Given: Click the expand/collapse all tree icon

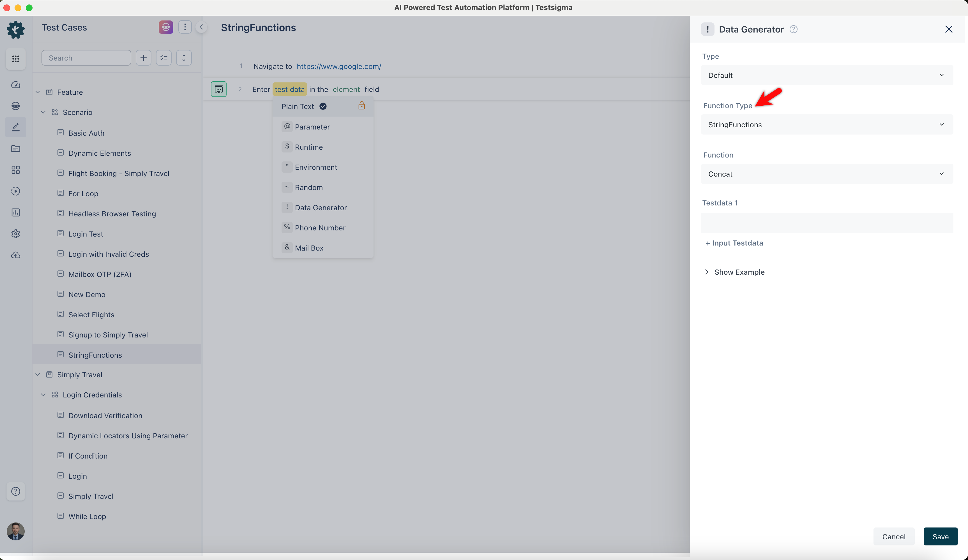Looking at the screenshot, I should (184, 57).
